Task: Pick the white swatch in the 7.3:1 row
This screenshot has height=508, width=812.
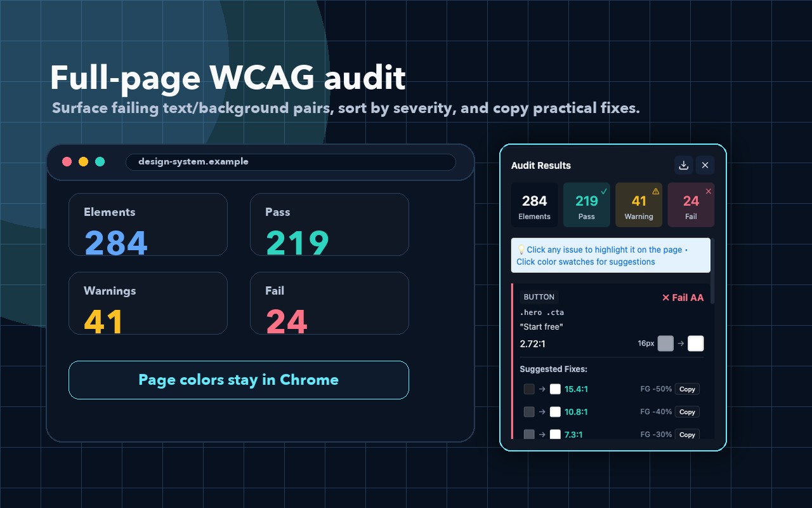Action: coord(555,435)
